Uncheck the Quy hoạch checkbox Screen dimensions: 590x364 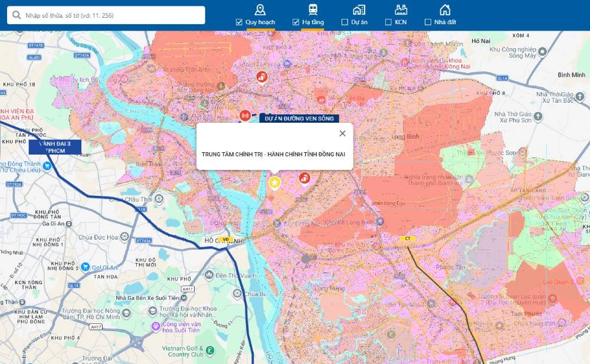[238, 21]
